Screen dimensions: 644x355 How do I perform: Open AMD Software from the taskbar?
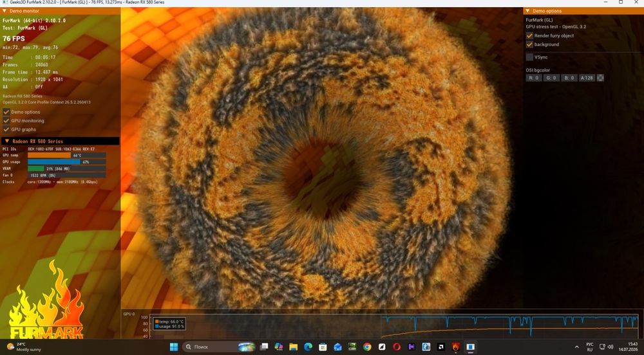[441, 347]
